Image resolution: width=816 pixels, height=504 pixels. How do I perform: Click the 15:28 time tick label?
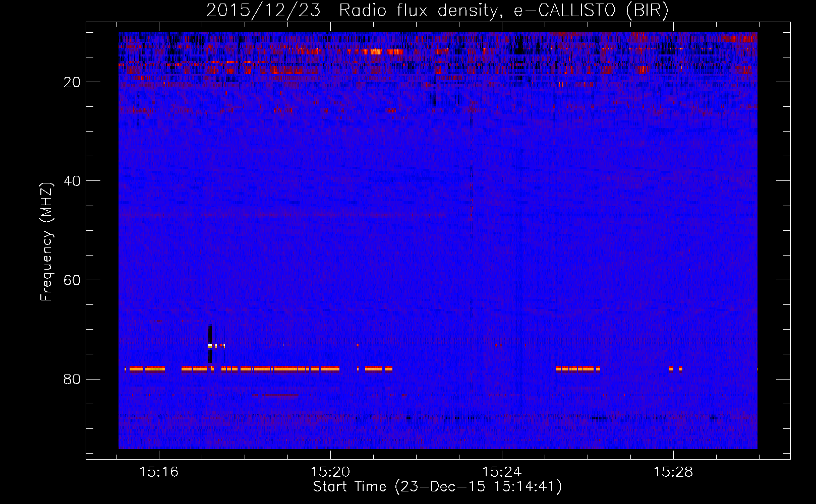(673, 472)
